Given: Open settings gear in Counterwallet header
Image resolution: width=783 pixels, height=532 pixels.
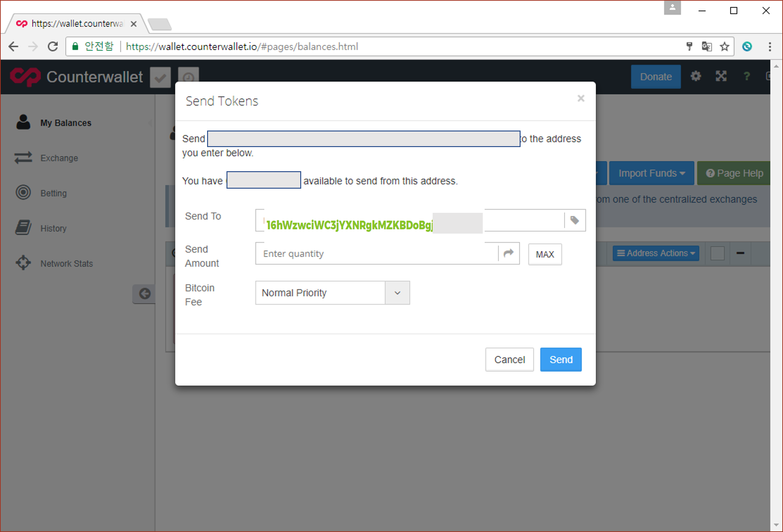Looking at the screenshot, I should click(x=696, y=76).
